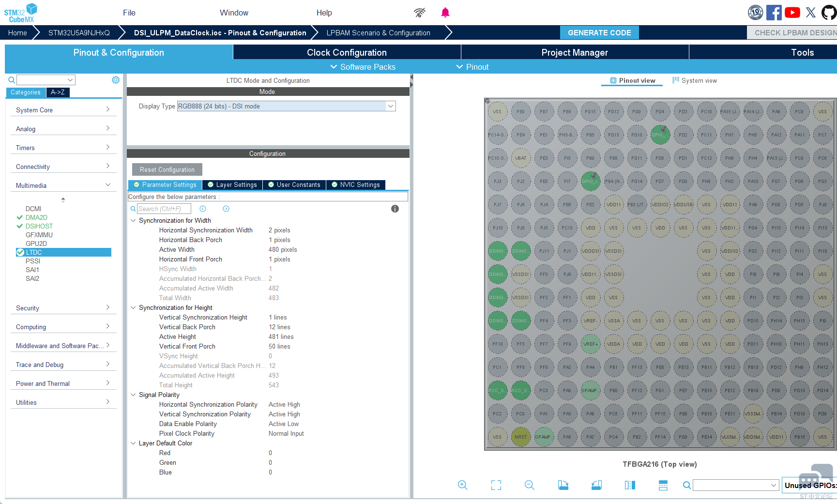The image size is (837, 504).
Task: Select LTDC in the Multimedia list
Action: (x=63, y=252)
